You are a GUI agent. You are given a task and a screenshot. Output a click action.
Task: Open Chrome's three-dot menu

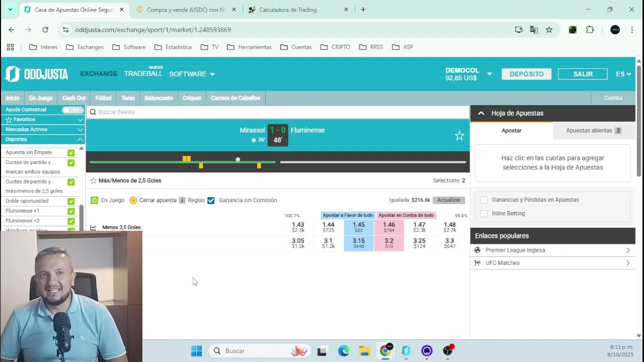(632, 30)
